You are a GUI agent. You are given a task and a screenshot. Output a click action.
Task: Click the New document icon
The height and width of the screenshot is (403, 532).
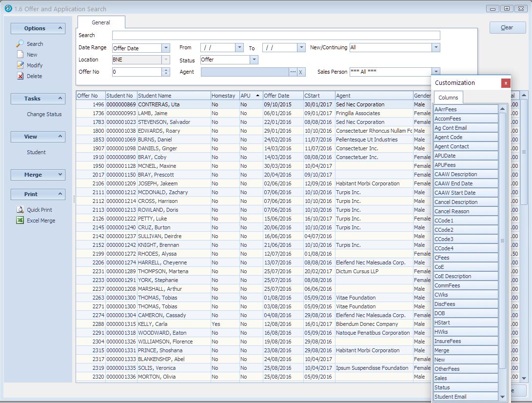[x=20, y=55]
